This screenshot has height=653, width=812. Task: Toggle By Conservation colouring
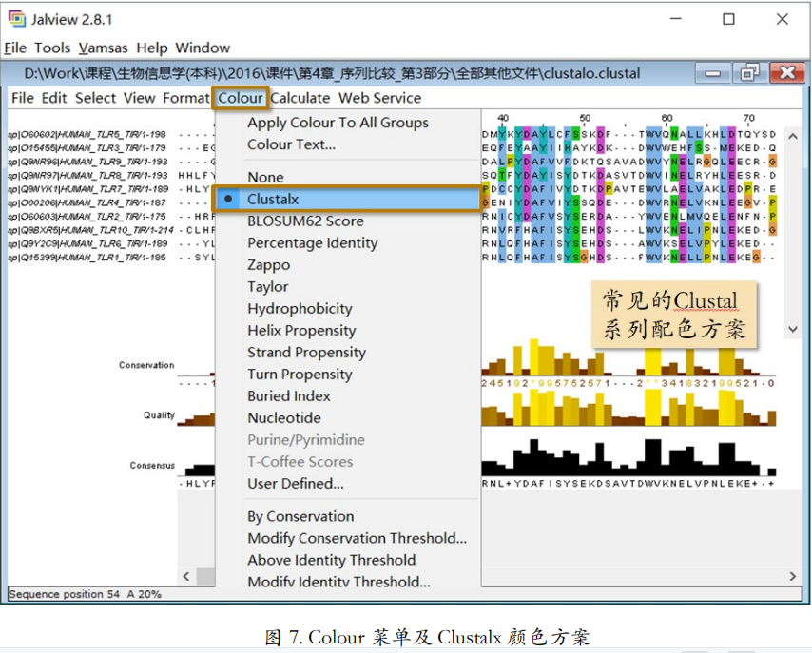point(348,516)
